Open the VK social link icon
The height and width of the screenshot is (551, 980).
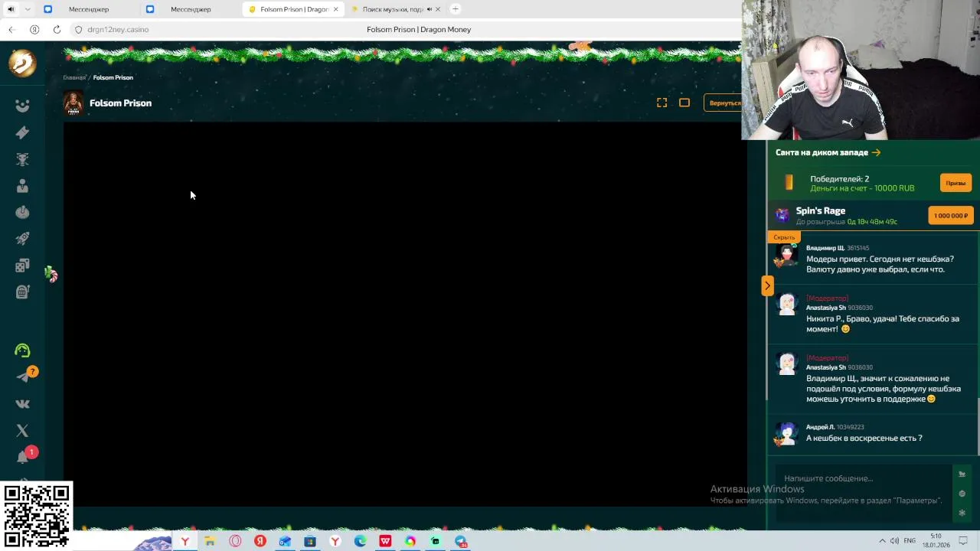22,404
